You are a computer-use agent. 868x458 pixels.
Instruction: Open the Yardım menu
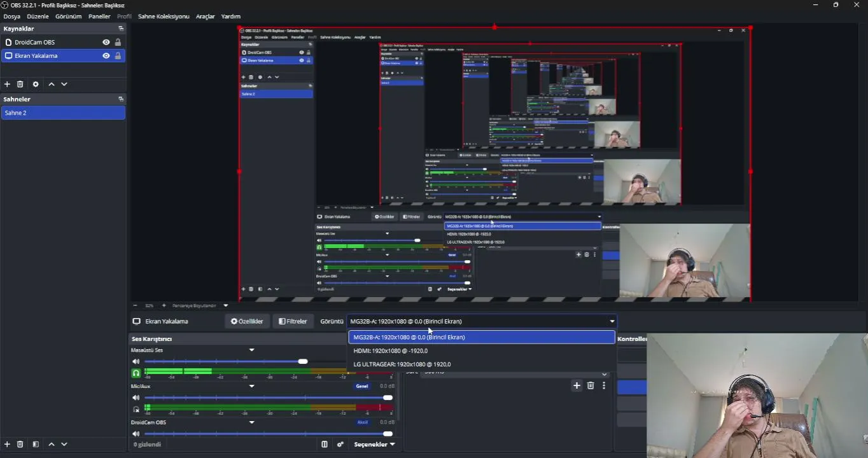230,17
